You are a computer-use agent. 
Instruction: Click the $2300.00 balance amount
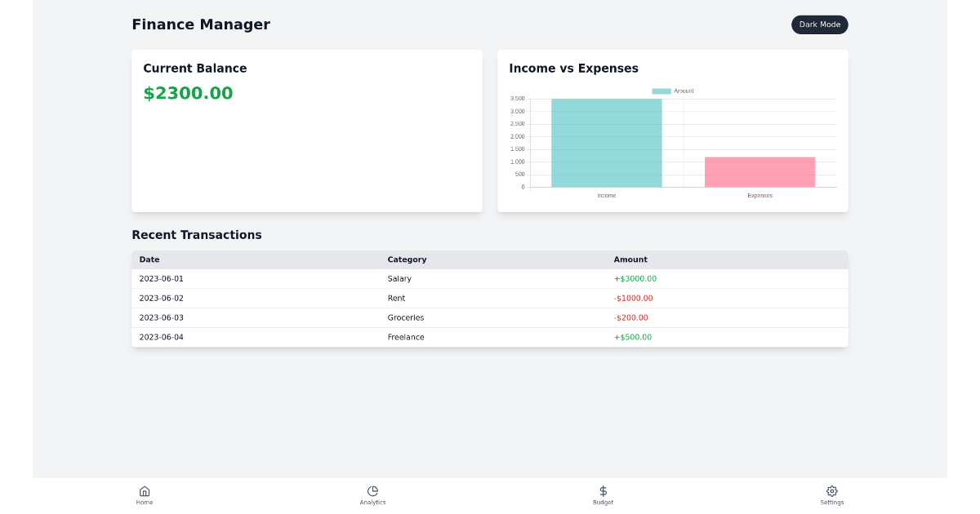(188, 93)
